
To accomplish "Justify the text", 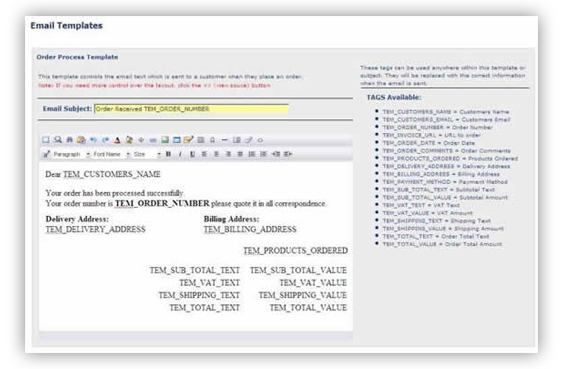I will pyautogui.click(x=240, y=154).
